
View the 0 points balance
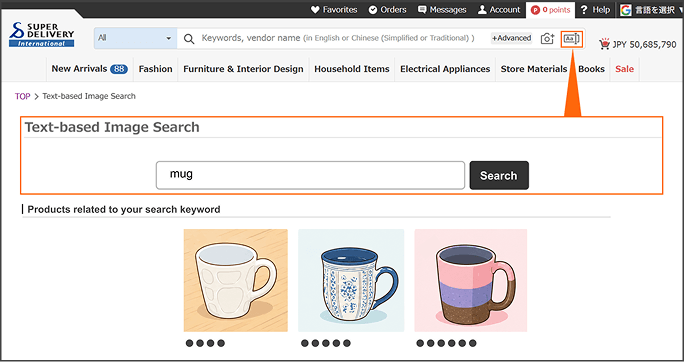tap(551, 10)
